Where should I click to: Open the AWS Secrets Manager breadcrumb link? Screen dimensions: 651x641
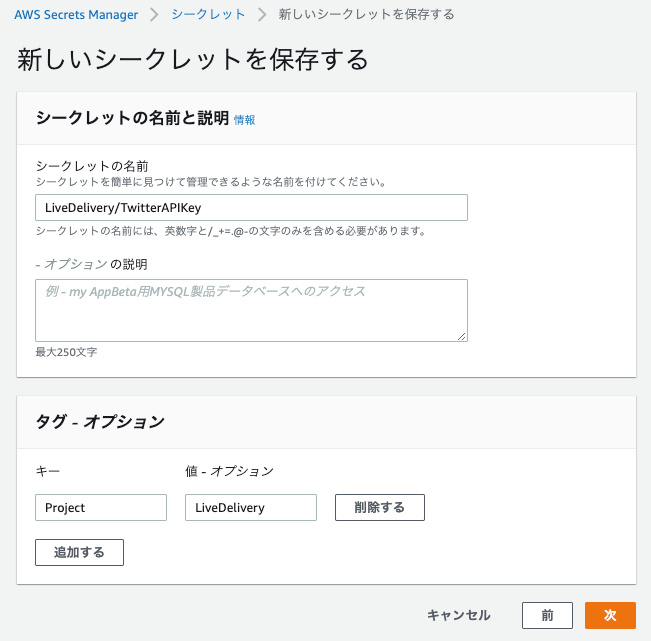76,15
